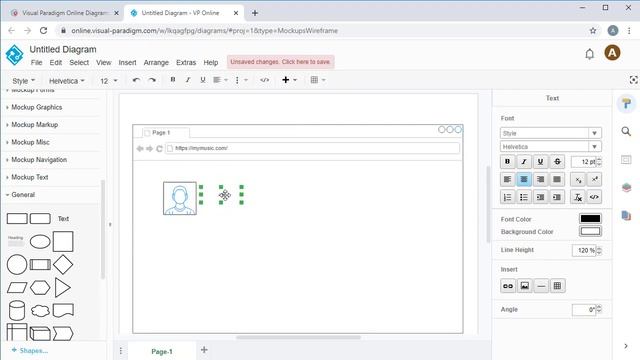Select the ellipse shape in General
640x360 pixels.
(x=40, y=242)
